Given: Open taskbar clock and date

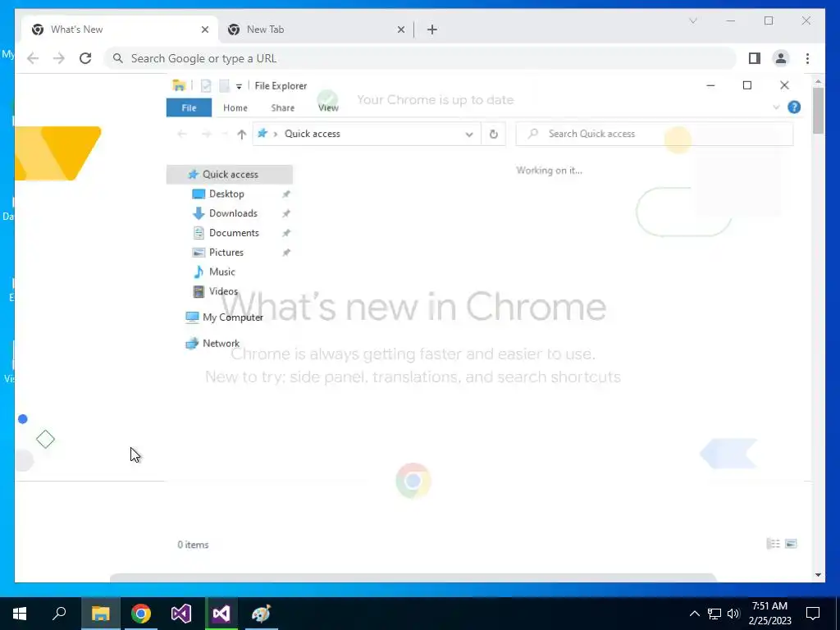Looking at the screenshot, I should [769, 614].
